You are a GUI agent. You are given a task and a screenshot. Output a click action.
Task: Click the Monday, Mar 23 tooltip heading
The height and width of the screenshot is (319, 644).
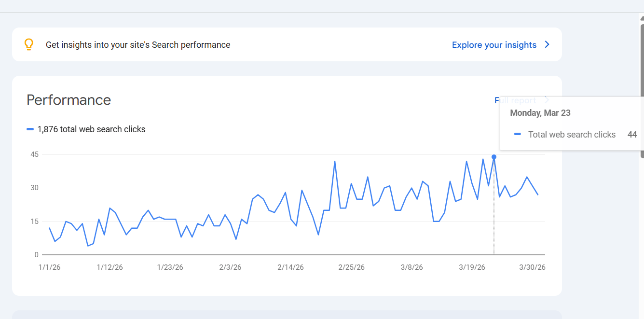coord(540,113)
